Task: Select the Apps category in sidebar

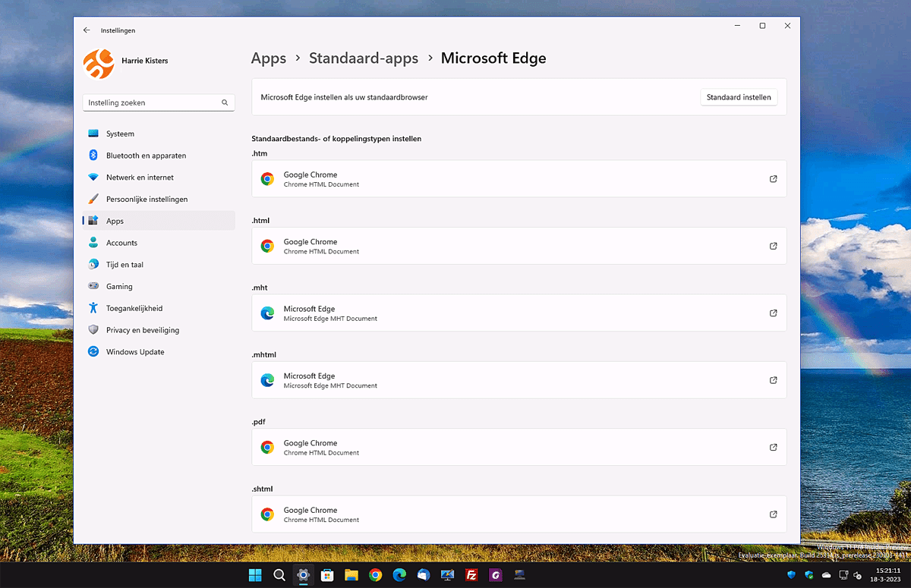Action: point(159,221)
